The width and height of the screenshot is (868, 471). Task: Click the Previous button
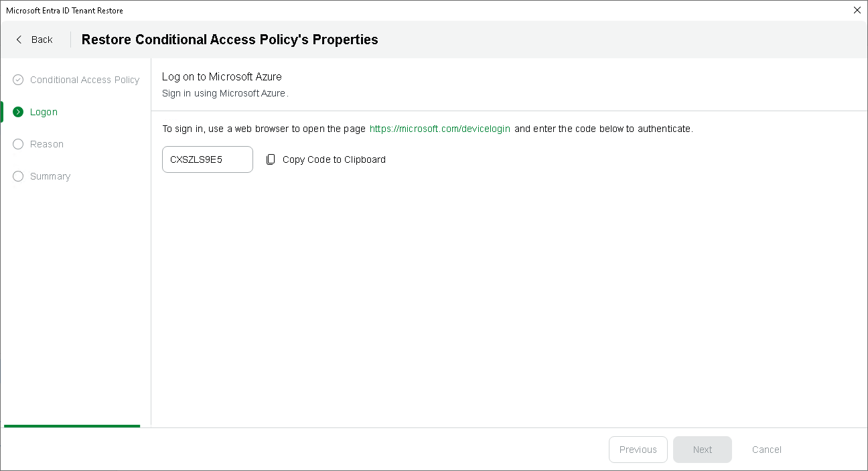click(638, 450)
